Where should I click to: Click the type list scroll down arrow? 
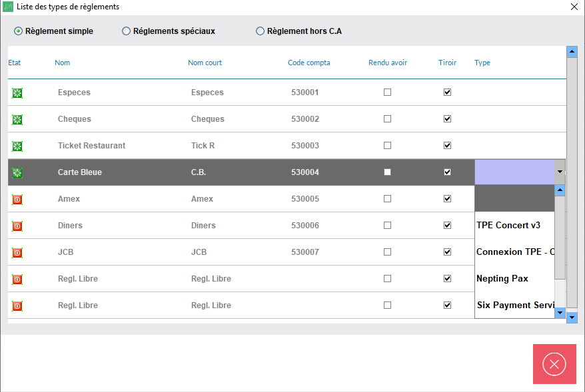coord(560,313)
